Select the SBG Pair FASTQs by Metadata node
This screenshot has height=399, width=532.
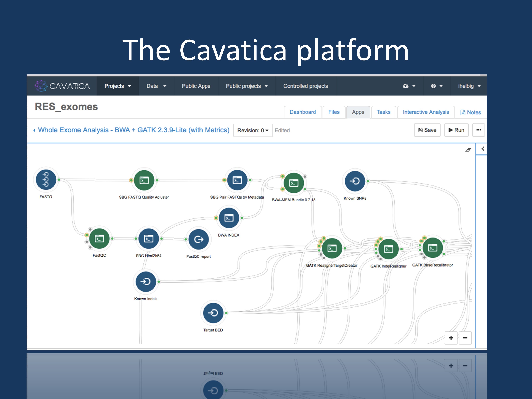click(x=237, y=180)
